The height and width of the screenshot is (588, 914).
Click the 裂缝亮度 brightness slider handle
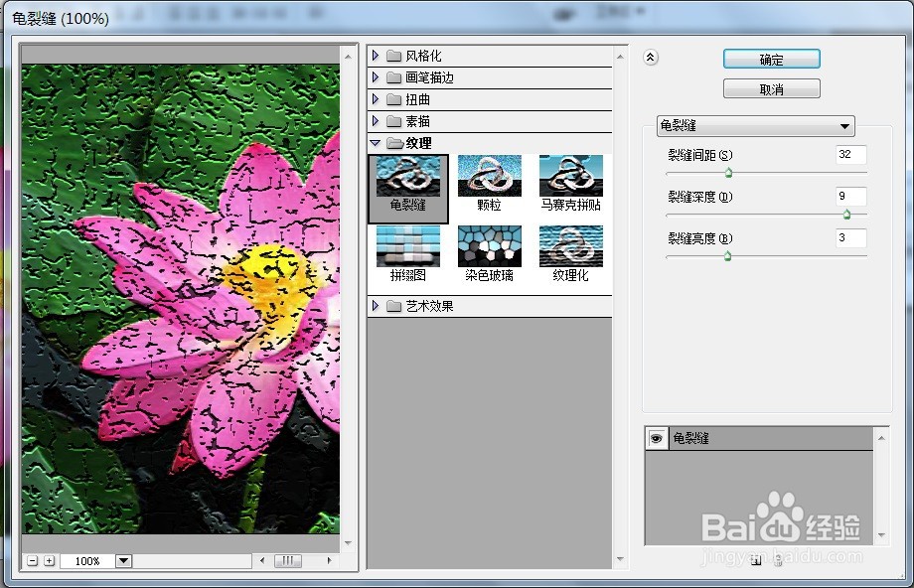[x=727, y=256]
